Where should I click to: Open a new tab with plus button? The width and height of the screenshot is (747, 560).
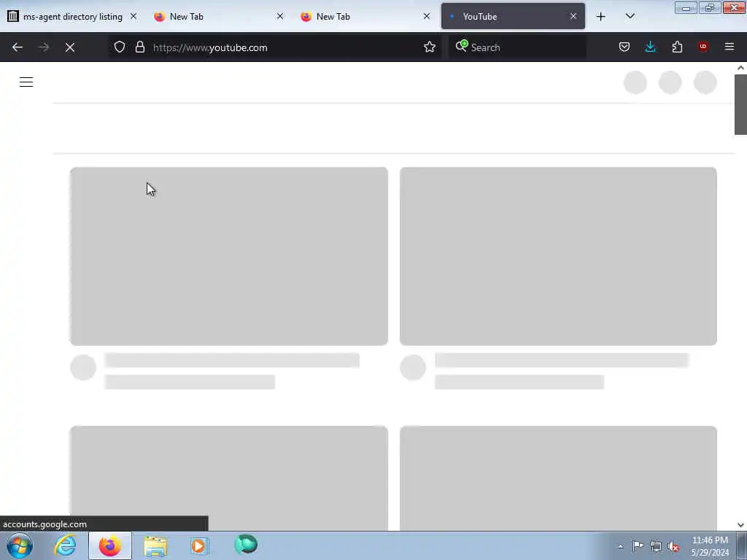tap(601, 17)
